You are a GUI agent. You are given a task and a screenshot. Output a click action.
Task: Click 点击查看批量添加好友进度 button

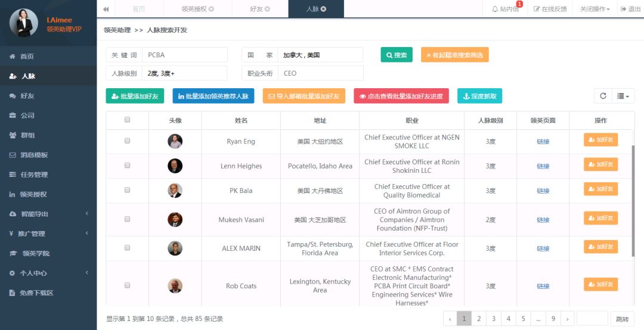point(401,96)
